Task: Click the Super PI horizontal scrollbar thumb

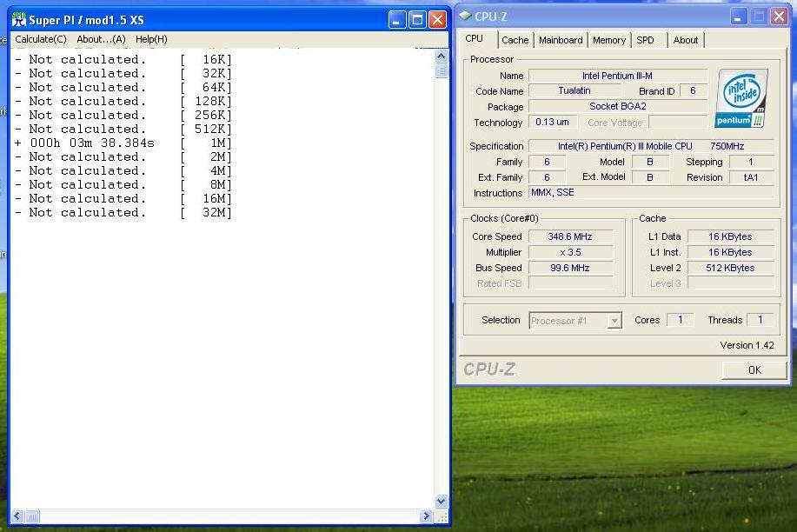Action: [32, 516]
